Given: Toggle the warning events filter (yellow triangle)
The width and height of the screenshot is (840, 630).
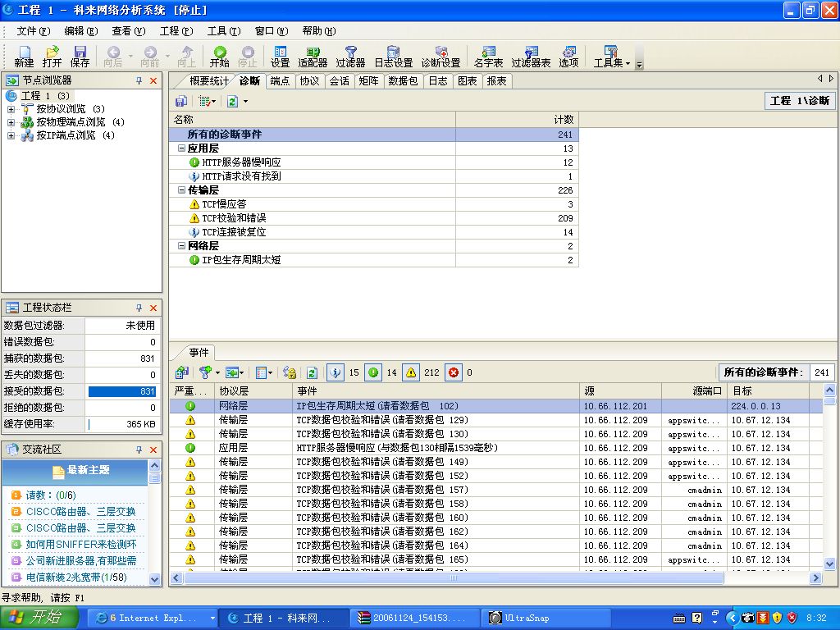Looking at the screenshot, I should tap(411, 372).
